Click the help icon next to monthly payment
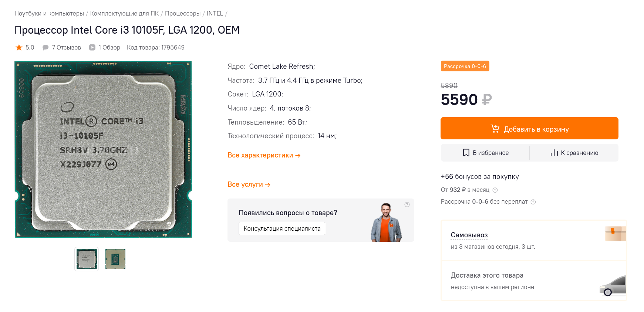 click(495, 190)
